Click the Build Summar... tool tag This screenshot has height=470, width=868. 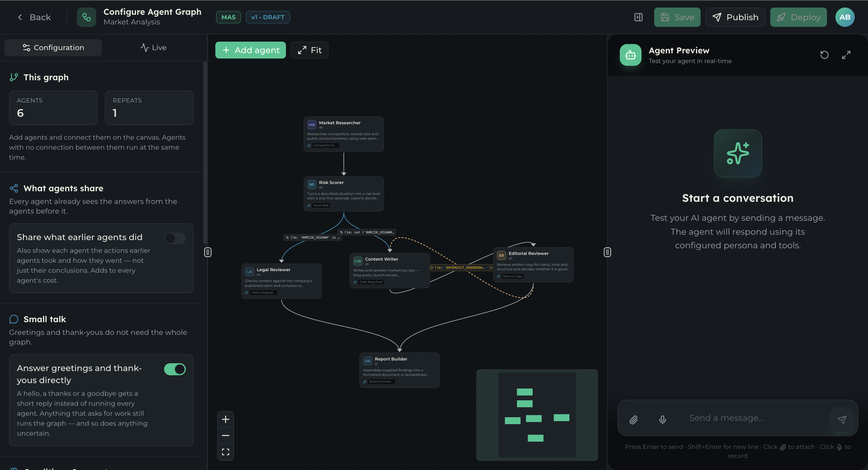point(381,382)
